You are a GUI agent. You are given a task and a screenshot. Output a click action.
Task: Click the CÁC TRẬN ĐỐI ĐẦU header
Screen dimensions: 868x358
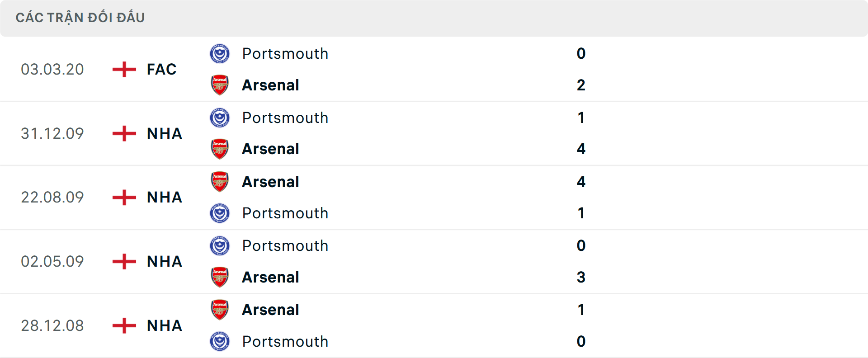(x=80, y=17)
